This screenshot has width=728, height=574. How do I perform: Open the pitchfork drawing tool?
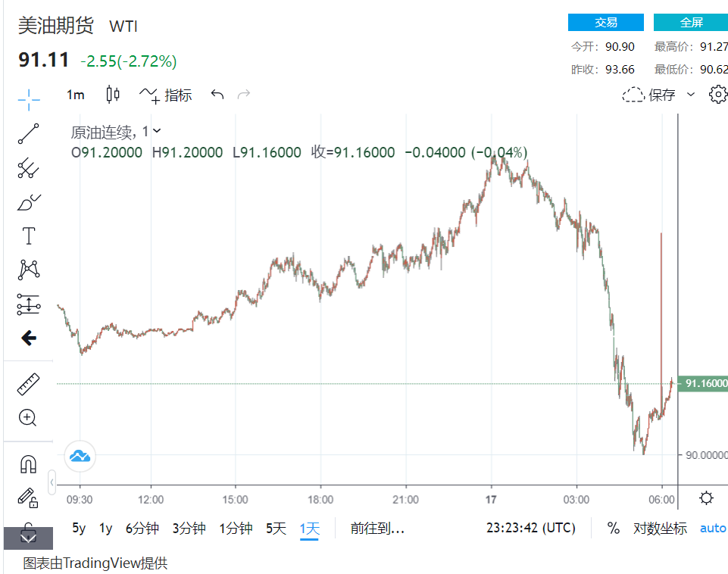click(x=29, y=167)
